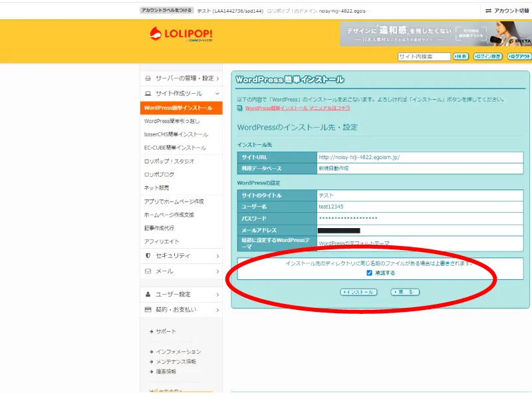Viewport: 532px width, 399px height.
Task: Open baserCMS簡単インストール in the sidebar
Action: [176, 134]
